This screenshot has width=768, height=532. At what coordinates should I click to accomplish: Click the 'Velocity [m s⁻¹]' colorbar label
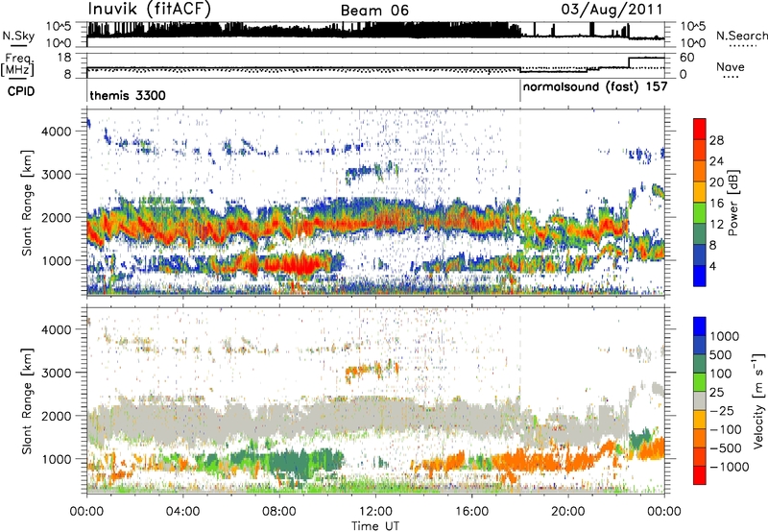pyautogui.click(x=759, y=400)
